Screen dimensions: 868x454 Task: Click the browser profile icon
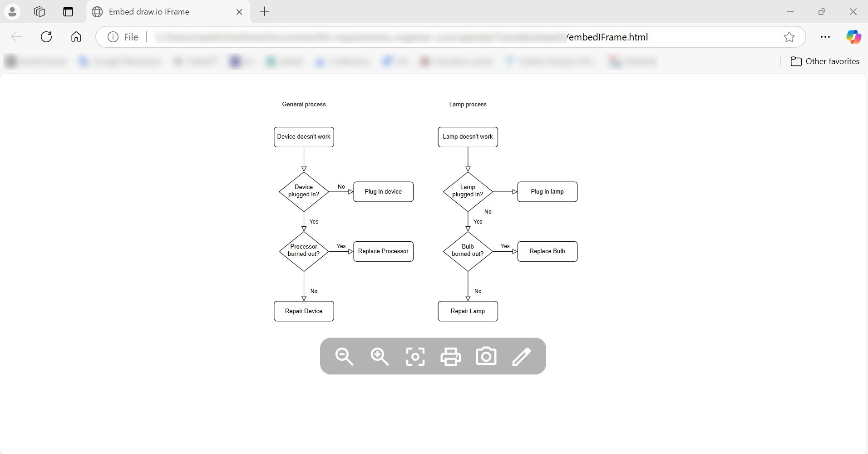point(12,12)
